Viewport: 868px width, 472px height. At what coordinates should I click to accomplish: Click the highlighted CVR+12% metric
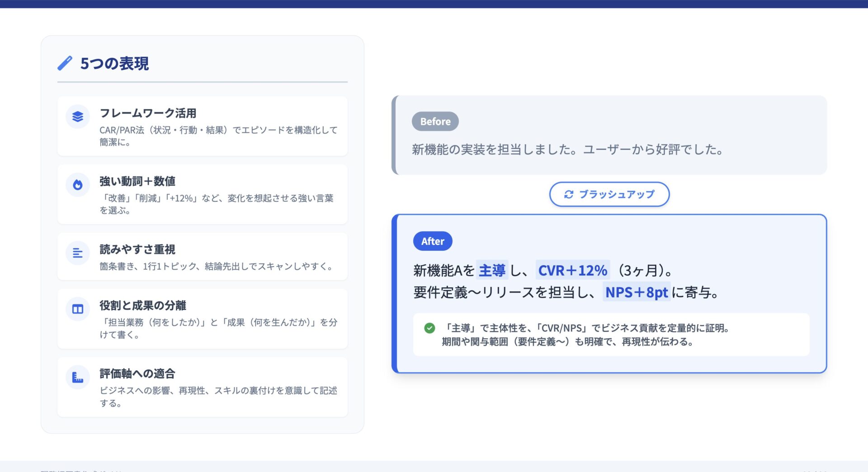coord(572,271)
